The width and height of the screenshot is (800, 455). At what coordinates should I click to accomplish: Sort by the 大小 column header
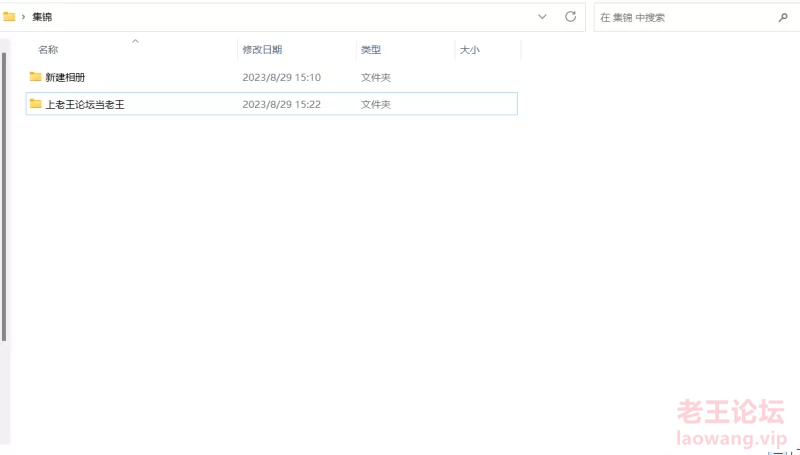click(469, 50)
